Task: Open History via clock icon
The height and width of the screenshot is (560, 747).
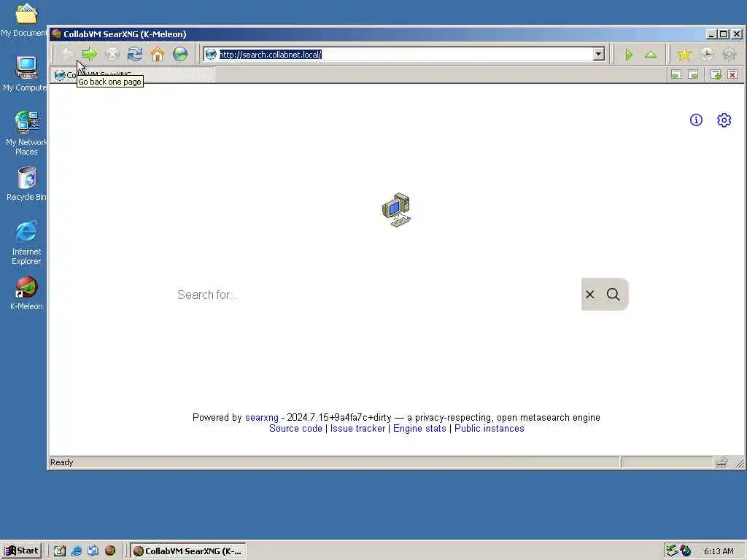Action: pos(707,55)
